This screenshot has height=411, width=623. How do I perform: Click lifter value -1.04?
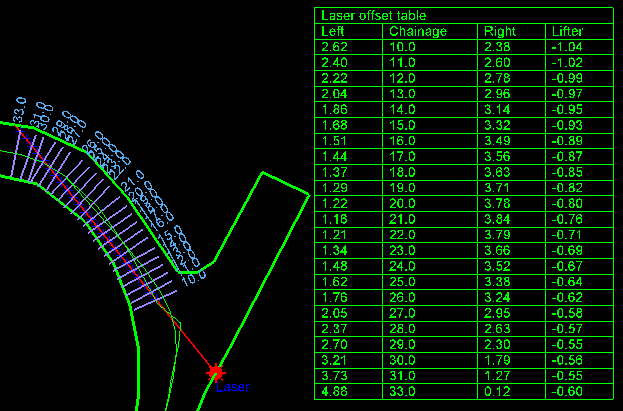(567, 47)
